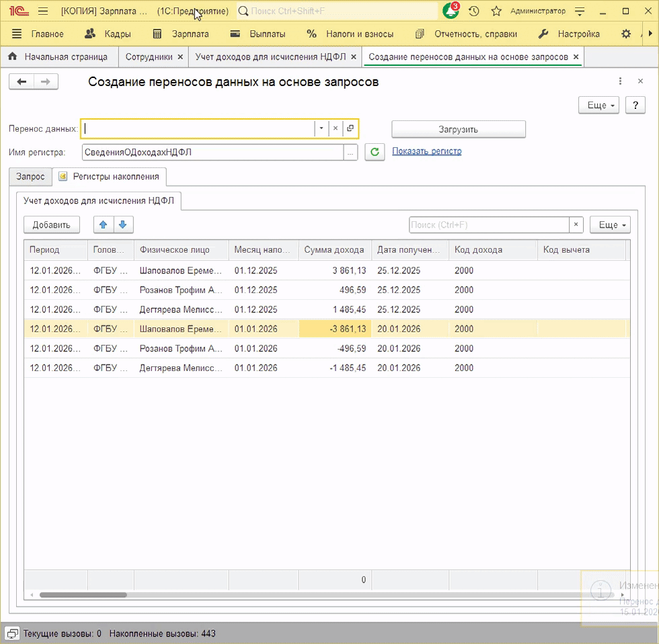The width and height of the screenshot is (659, 644).
Task: Switch to Сотрудники tab
Action: (149, 56)
